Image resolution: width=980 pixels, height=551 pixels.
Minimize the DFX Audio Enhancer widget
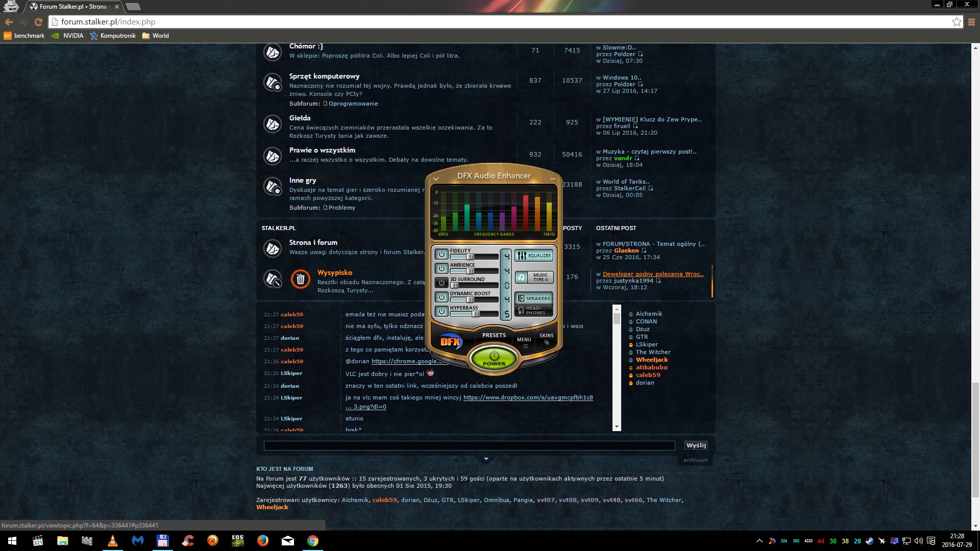pyautogui.click(x=552, y=179)
